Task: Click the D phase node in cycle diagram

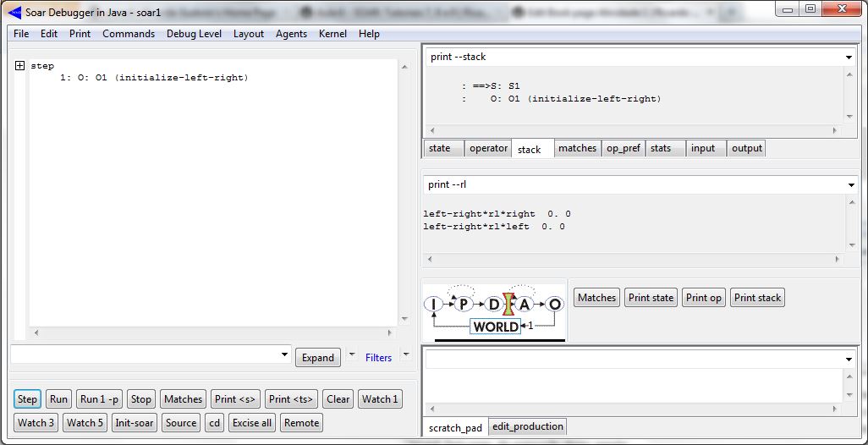Action: (x=493, y=304)
